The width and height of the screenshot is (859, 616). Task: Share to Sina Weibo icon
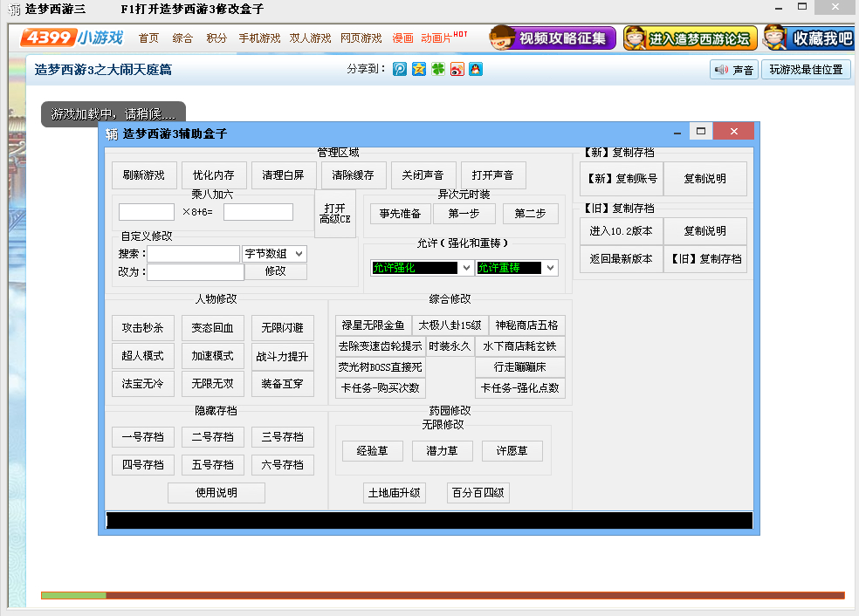click(457, 70)
